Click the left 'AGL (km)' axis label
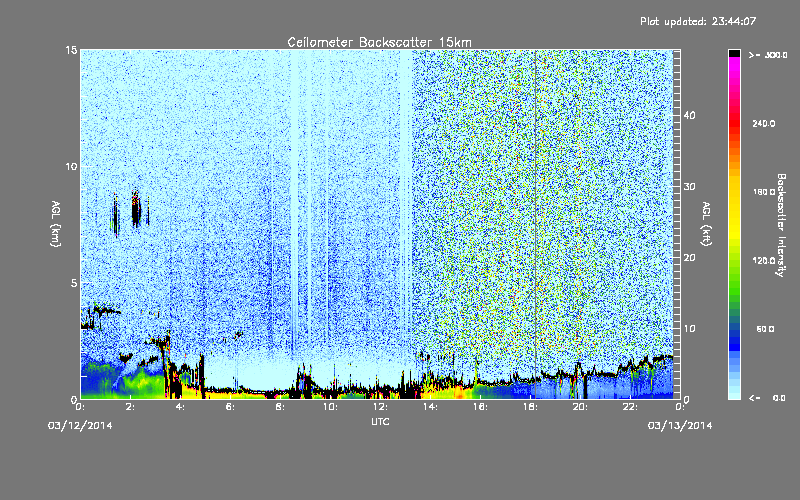The width and height of the screenshot is (800, 500). coord(56,224)
